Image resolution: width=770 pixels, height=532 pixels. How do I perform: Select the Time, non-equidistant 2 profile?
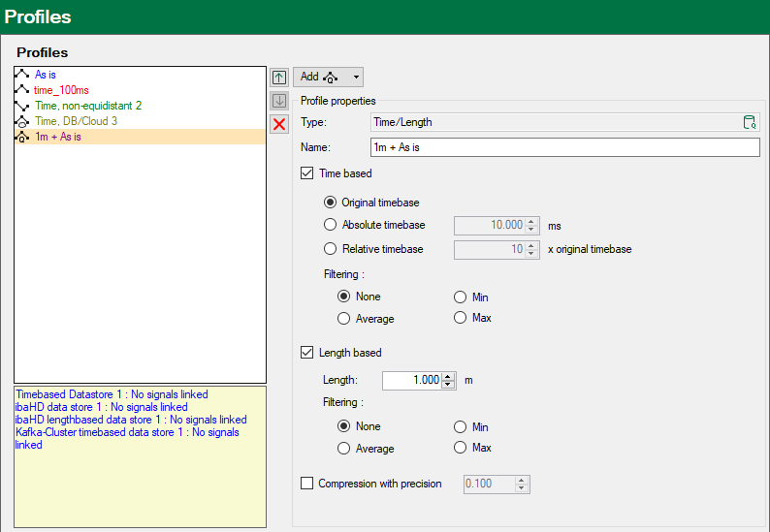point(88,106)
